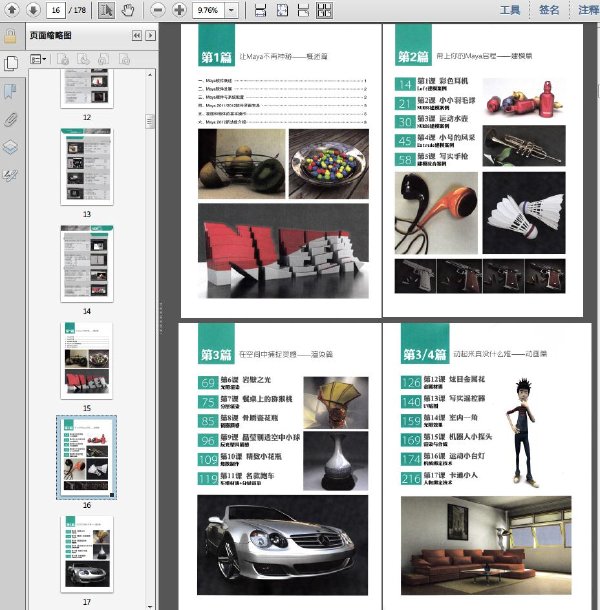Screen dimensions: 600x610
Task: Click the 页面缩略图 panel title
Action: pos(51,35)
